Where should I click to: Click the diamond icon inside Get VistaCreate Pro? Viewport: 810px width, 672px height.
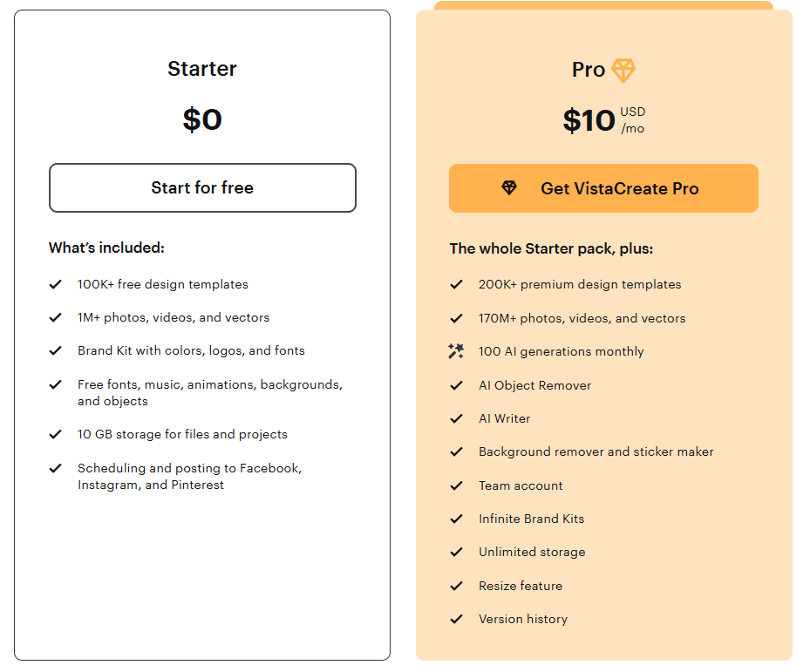(509, 188)
